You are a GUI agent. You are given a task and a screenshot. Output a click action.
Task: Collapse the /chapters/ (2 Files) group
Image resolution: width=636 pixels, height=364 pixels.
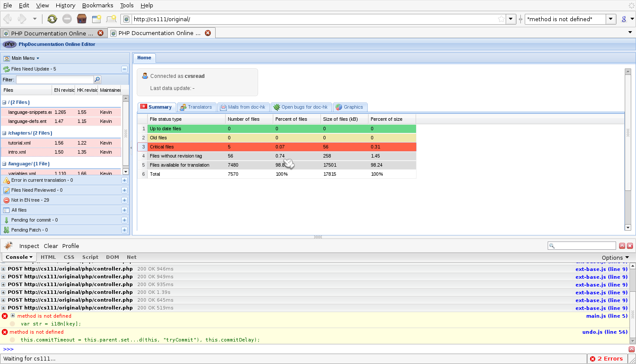tap(4, 133)
